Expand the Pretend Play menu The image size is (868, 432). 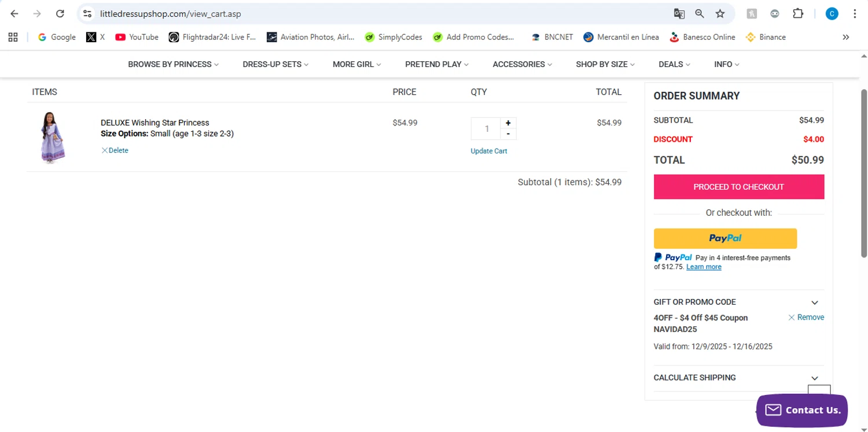pos(437,64)
